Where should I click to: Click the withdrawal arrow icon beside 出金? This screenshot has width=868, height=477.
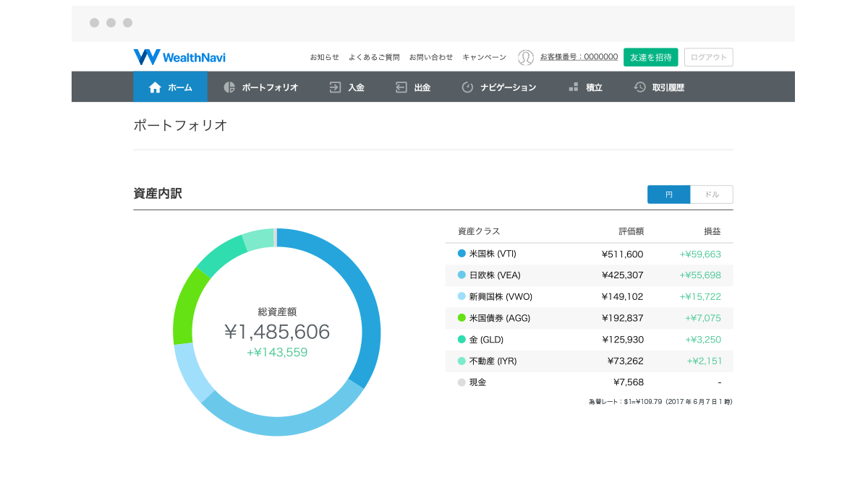(x=401, y=87)
